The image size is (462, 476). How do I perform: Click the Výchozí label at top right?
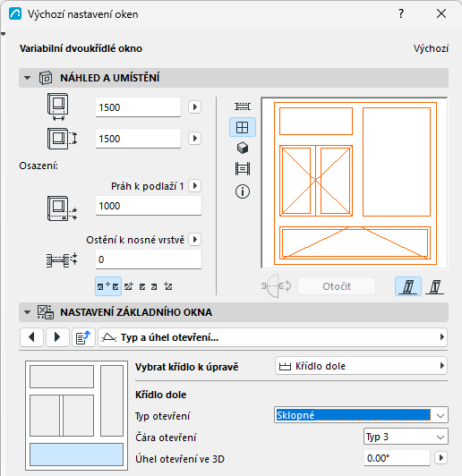(x=431, y=48)
